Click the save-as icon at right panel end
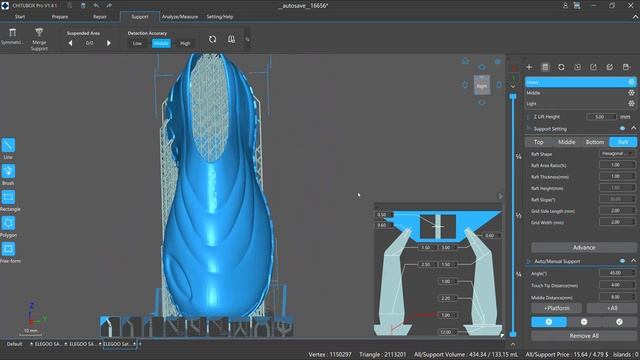Image resolution: width=640 pixels, height=360 pixels. (627, 67)
